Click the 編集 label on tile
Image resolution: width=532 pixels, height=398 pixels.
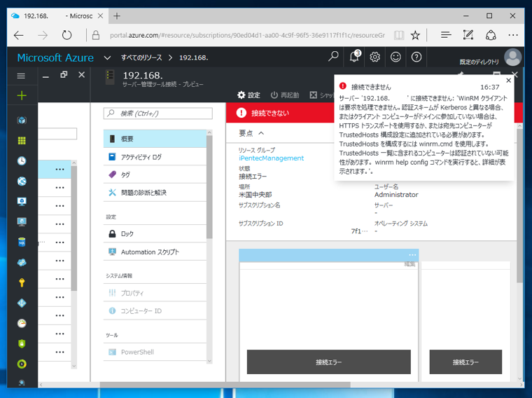click(409, 264)
